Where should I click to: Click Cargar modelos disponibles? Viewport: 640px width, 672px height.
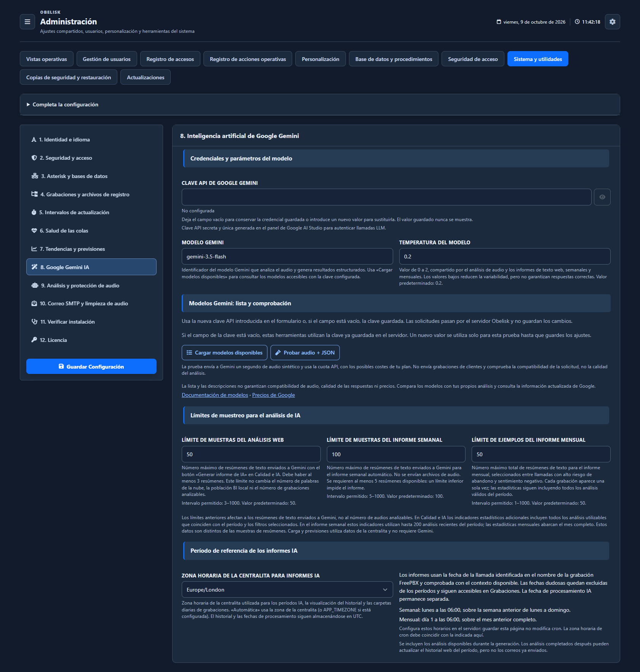click(x=225, y=353)
